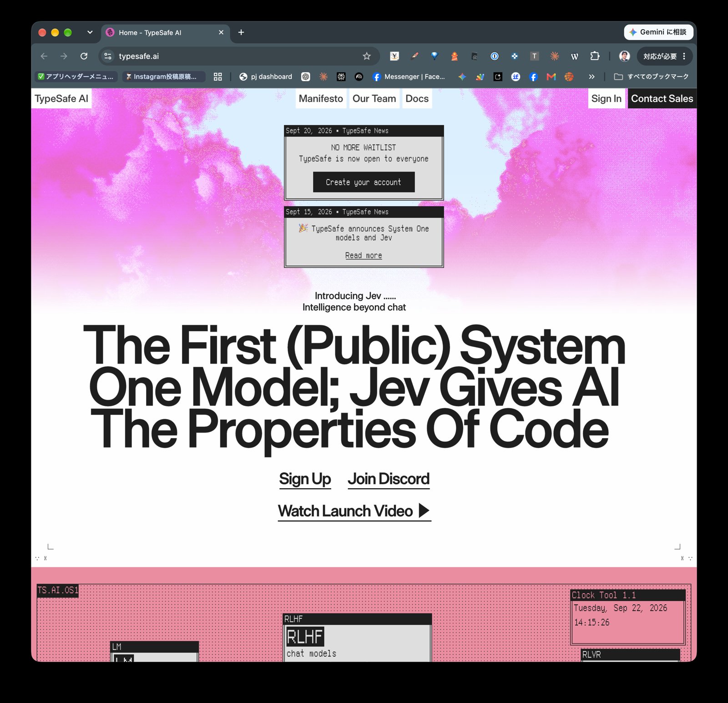Close the Home - TypeSafe AI tab
Viewport: 728px width, 703px height.
click(221, 32)
